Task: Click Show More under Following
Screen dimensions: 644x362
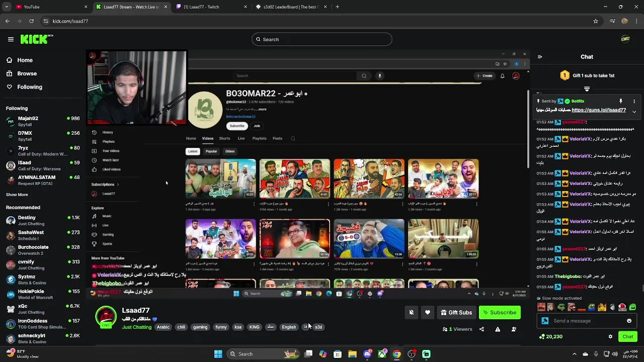Action: point(17,195)
